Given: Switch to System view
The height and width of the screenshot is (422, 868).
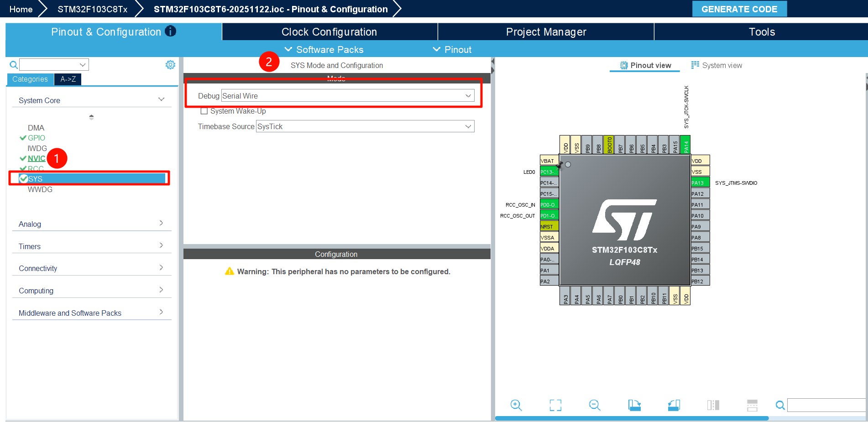Looking at the screenshot, I should pos(717,65).
